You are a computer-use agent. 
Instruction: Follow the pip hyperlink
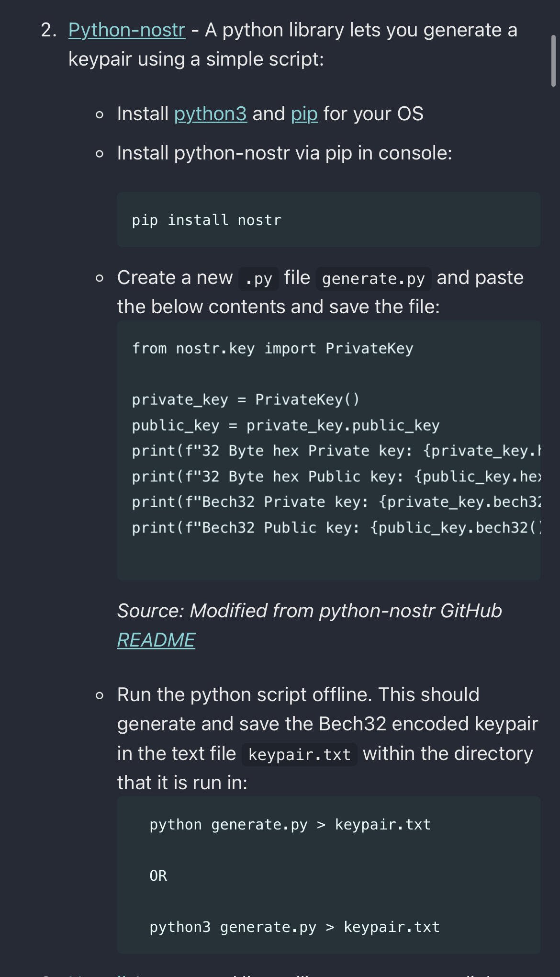point(304,114)
